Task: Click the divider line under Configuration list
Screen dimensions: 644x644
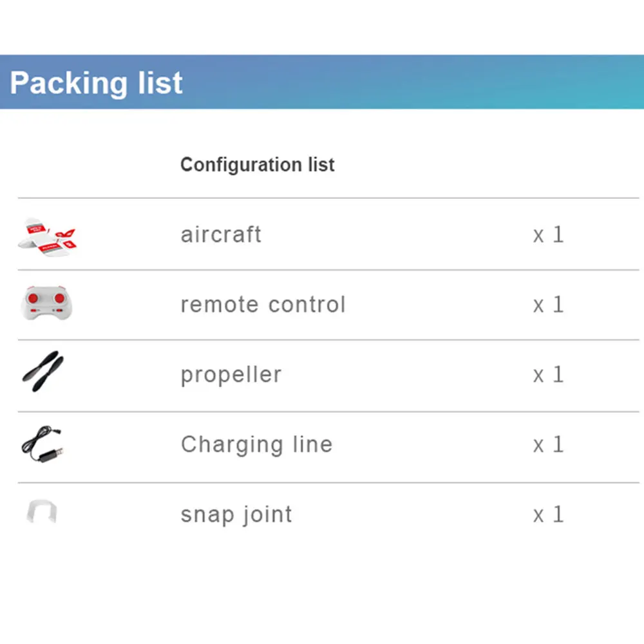Action: pyautogui.click(x=328, y=198)
